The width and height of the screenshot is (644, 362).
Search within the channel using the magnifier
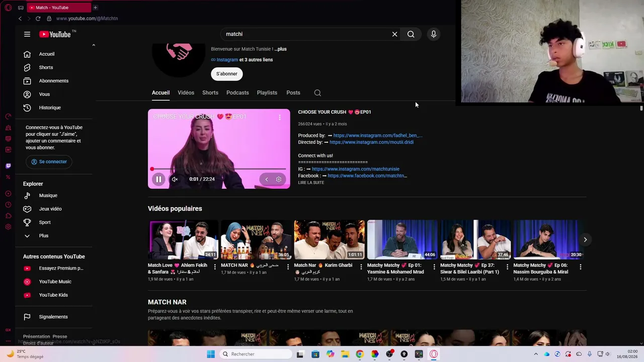click(x=317, y=93)
